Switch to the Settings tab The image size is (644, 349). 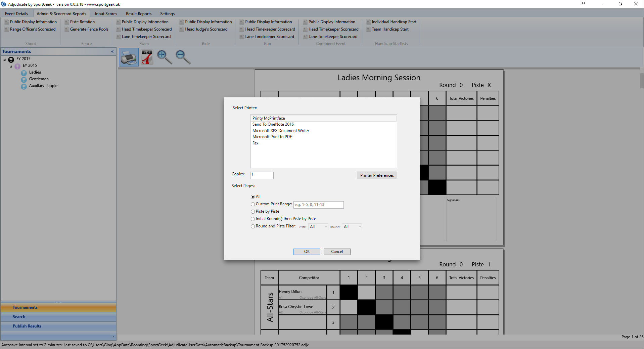pos(167,14)
